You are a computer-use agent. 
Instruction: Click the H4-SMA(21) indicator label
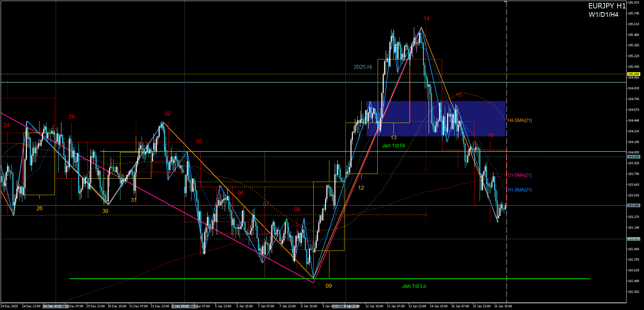point(520,120)
